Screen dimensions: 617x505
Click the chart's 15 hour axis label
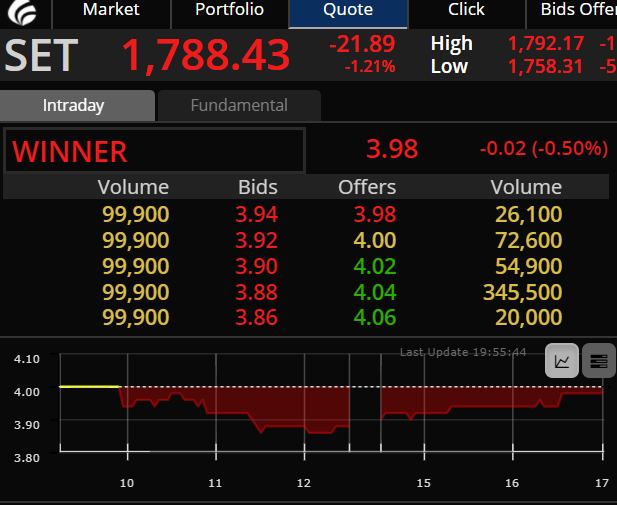pyautogui.click(x=424, y=483)
